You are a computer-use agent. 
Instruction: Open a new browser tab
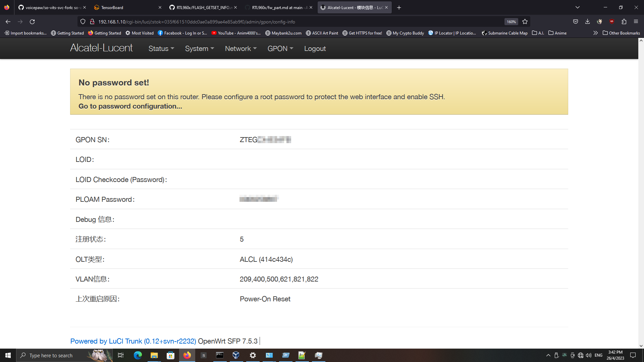coord(399,7)
